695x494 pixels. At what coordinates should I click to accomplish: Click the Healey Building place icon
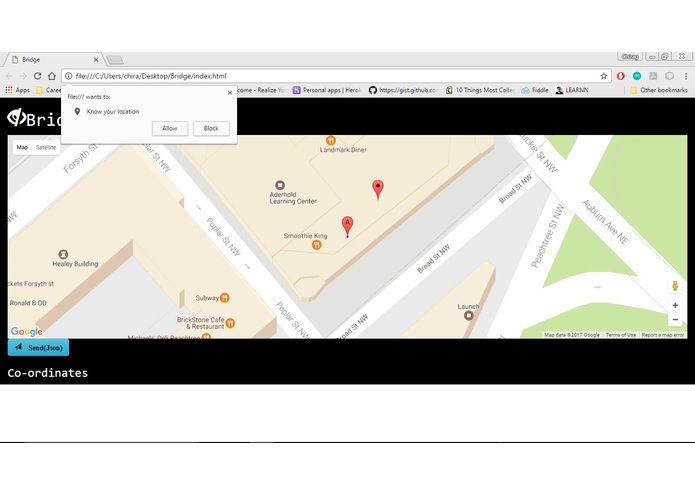pos(63,254)
